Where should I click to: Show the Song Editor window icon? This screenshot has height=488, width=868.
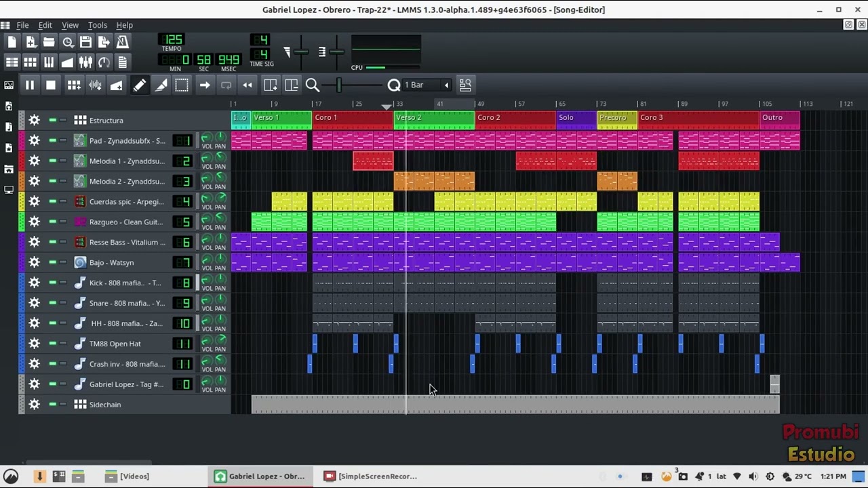[x=12, y=62]
